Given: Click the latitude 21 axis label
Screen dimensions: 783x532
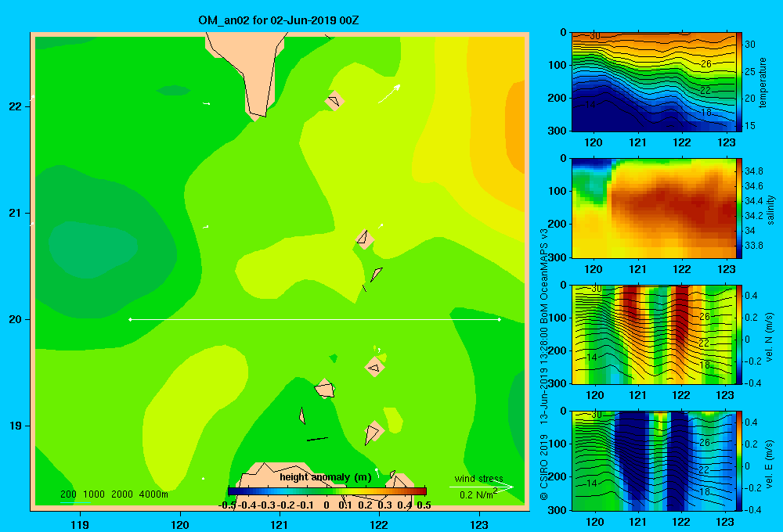Looking at the screenshot, I should [16, 213].
